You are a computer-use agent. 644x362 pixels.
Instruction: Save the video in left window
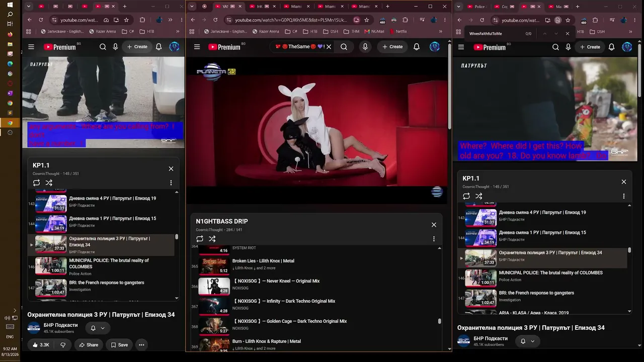click(119, 345)
